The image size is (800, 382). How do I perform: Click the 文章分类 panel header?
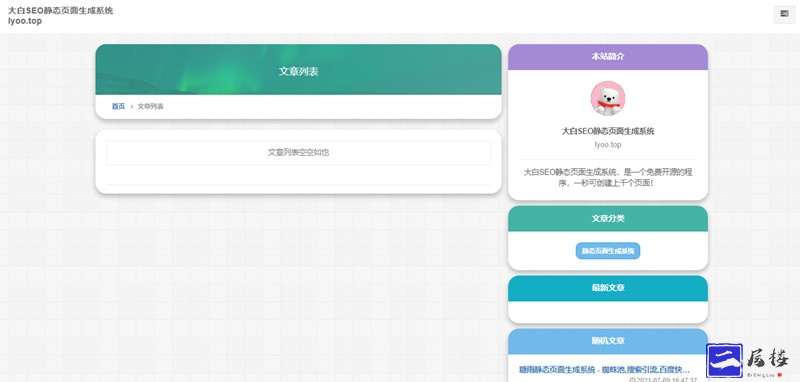click(x=608, y=218)
